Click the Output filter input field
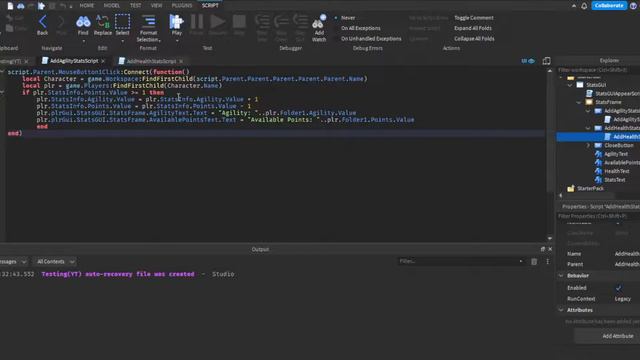This screenshot has width=640, height=360. (461, 261)
